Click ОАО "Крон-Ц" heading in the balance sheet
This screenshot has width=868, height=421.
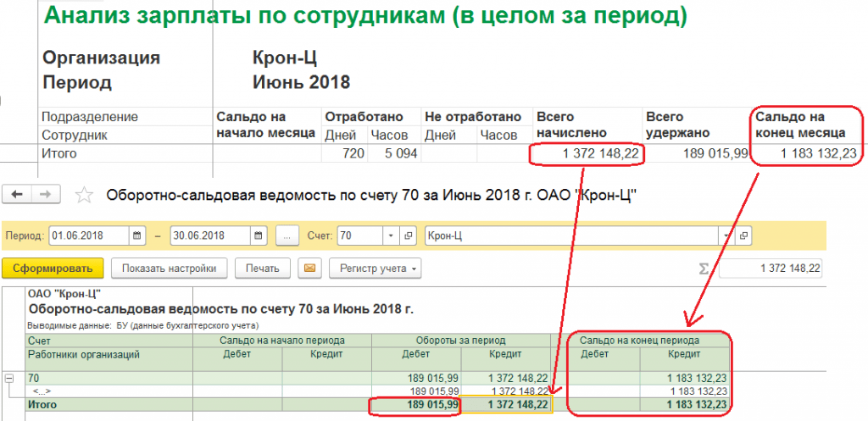click(x=64, y=294)
